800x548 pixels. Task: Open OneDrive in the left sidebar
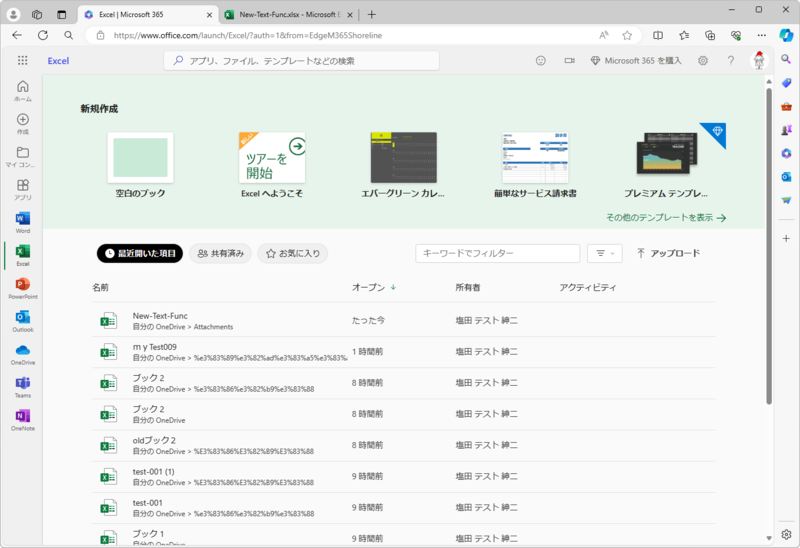22,354
